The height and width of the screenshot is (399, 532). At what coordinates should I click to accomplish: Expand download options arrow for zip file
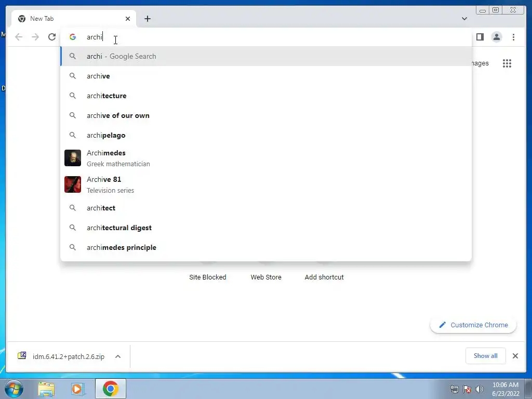pyautogui.click(x=118, y=356)
